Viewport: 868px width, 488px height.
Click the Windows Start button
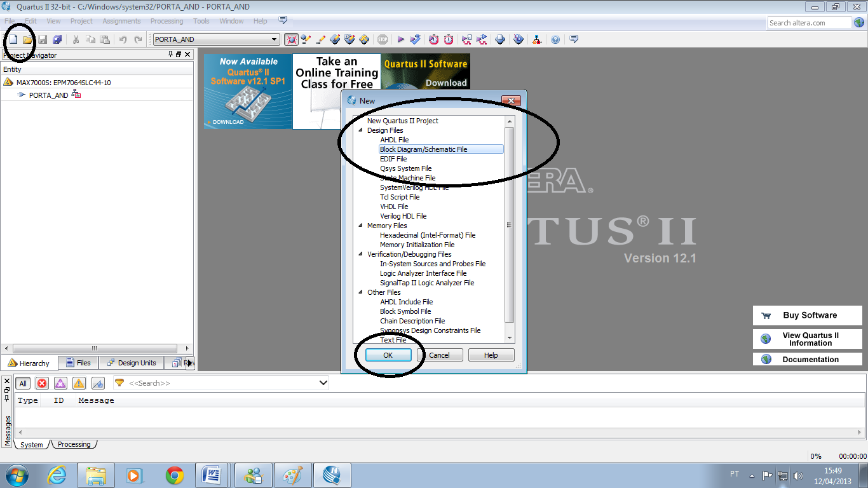point(16,475)
